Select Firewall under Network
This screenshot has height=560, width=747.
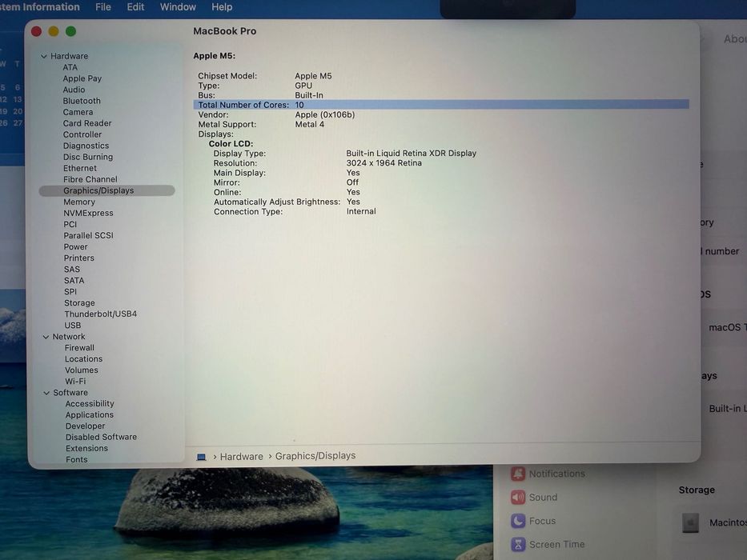[x=79, y=348]
